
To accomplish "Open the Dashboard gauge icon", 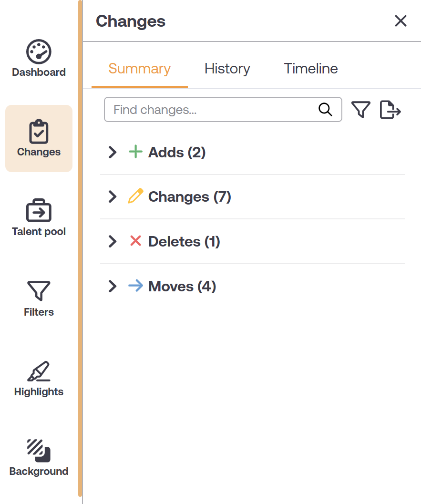I will coord(39,52).
